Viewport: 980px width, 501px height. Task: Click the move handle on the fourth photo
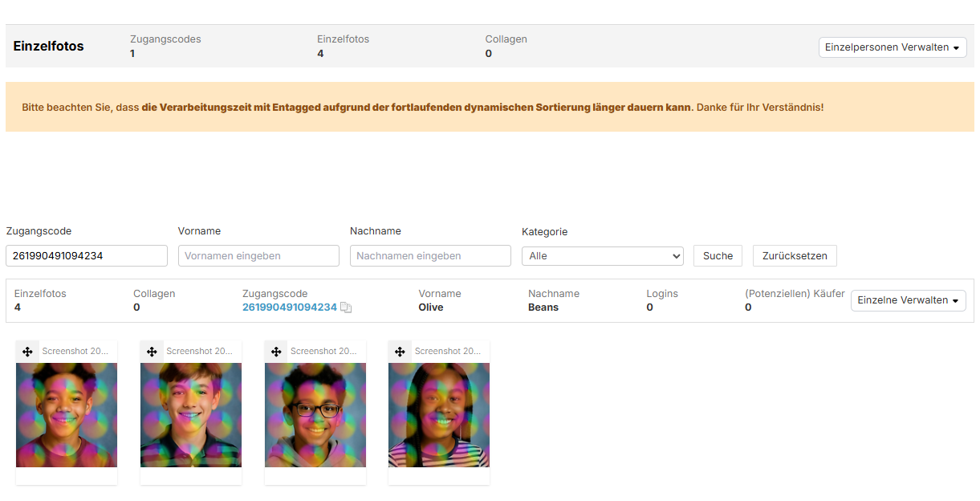pos(400,352)
